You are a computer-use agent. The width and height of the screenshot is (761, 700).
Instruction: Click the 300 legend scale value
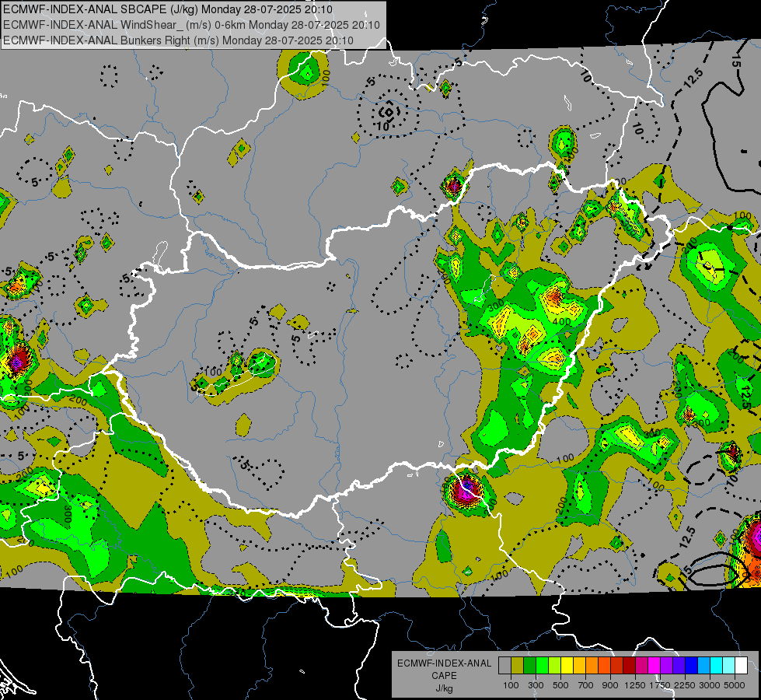536,685
